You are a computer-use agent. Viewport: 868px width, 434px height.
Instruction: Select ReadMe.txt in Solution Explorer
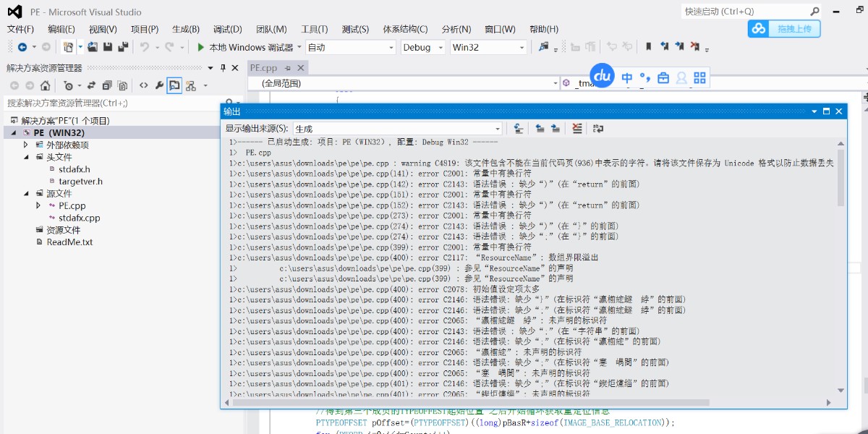[x=69, y=242]
